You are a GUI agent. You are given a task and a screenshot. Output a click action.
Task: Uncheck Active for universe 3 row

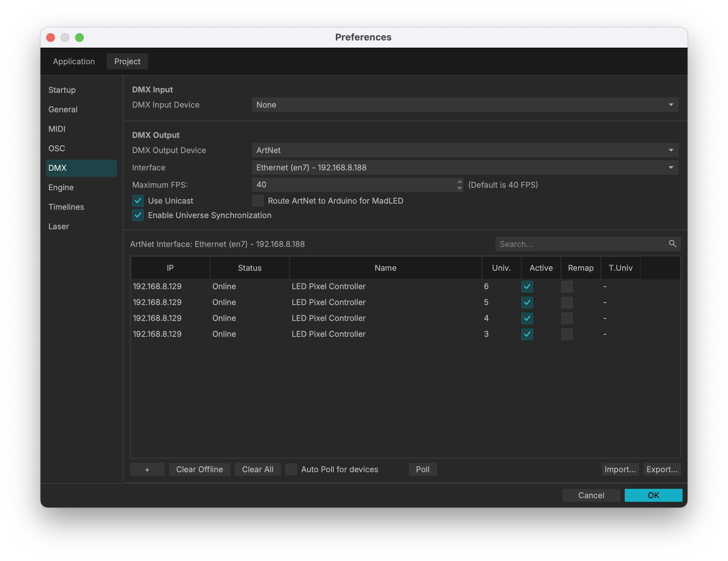click(x=527, y=334)
